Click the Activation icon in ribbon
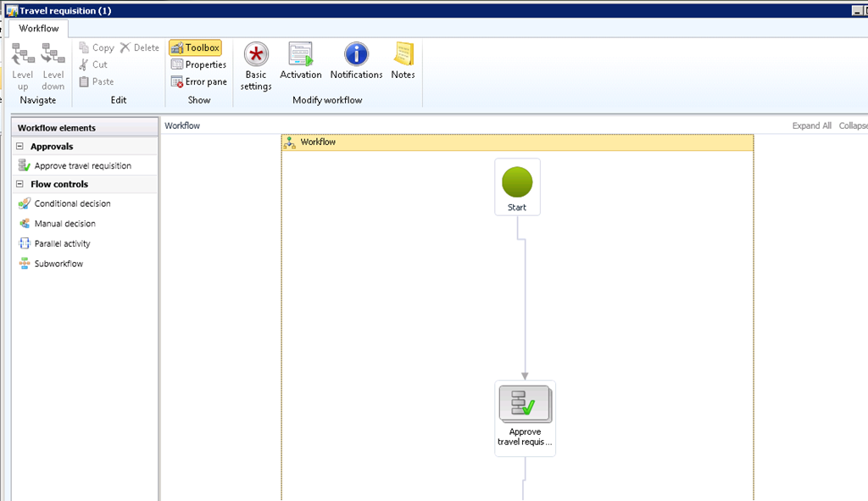 pos(301,61)
